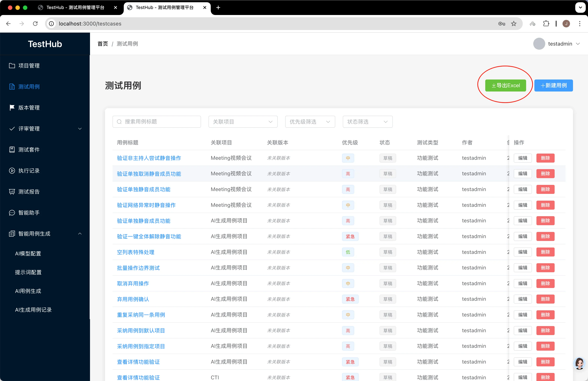Click the 测试报告 presentation icon
Viewport: 588px width, 381px height.
12,192
